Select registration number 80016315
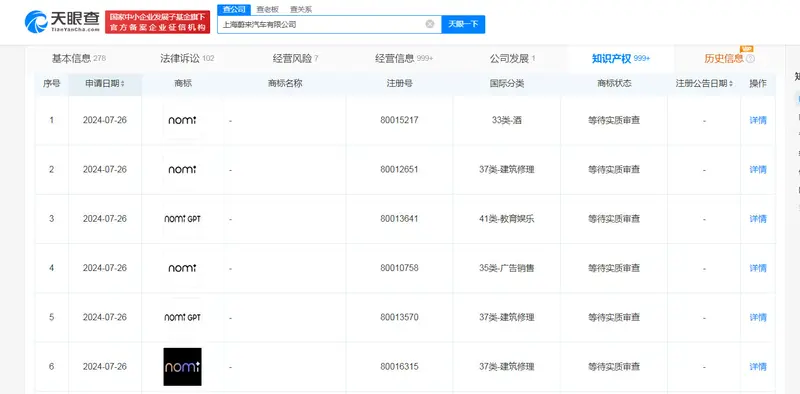800x394 pixels. pyautogui.click(x=399, y=366)
